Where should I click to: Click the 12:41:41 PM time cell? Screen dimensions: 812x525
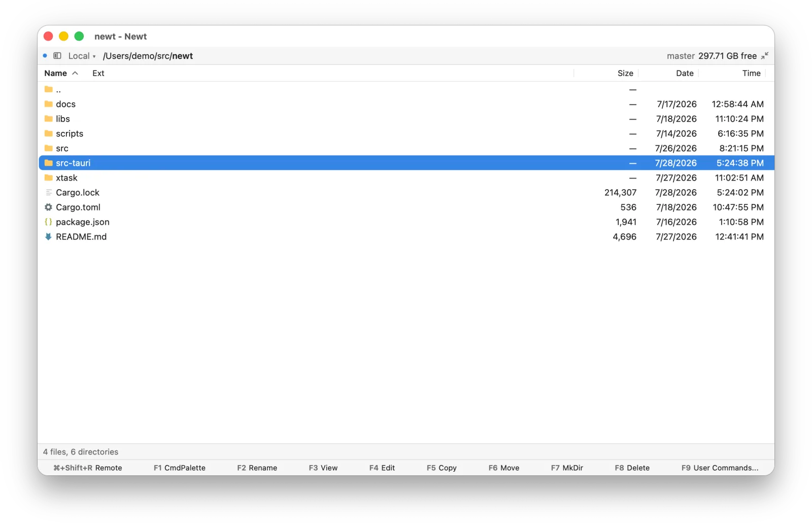739,236
